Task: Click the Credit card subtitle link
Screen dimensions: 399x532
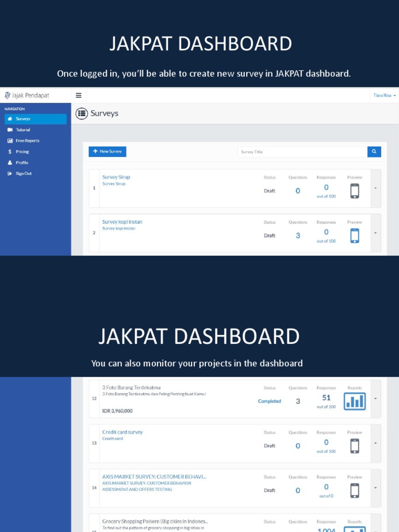Action: pyautogui.click(x=113, y=438)
